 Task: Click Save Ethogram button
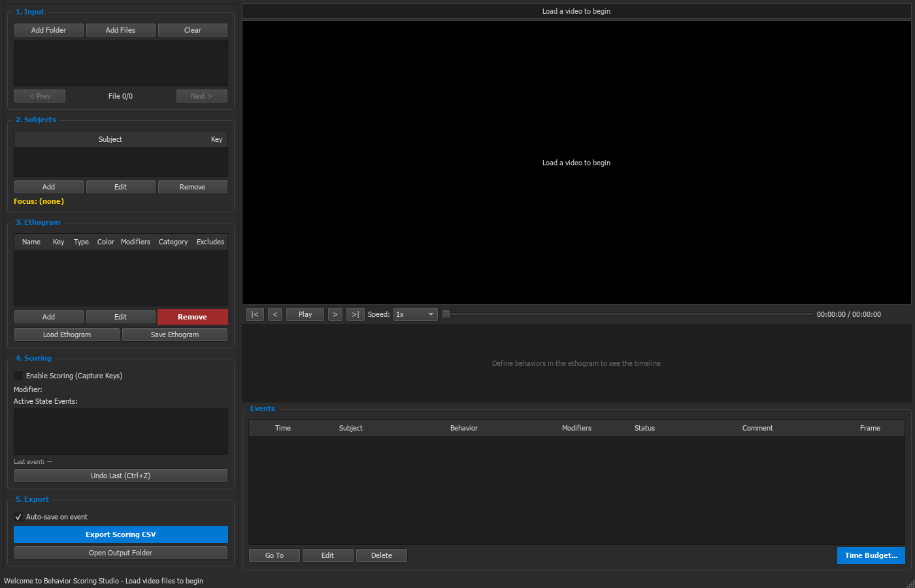175,335
